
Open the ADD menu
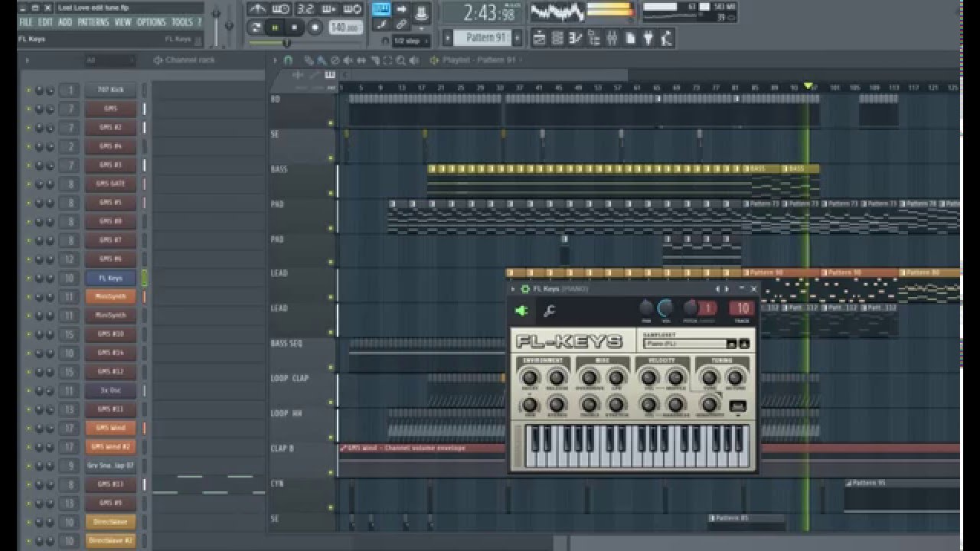pos(65,22)
